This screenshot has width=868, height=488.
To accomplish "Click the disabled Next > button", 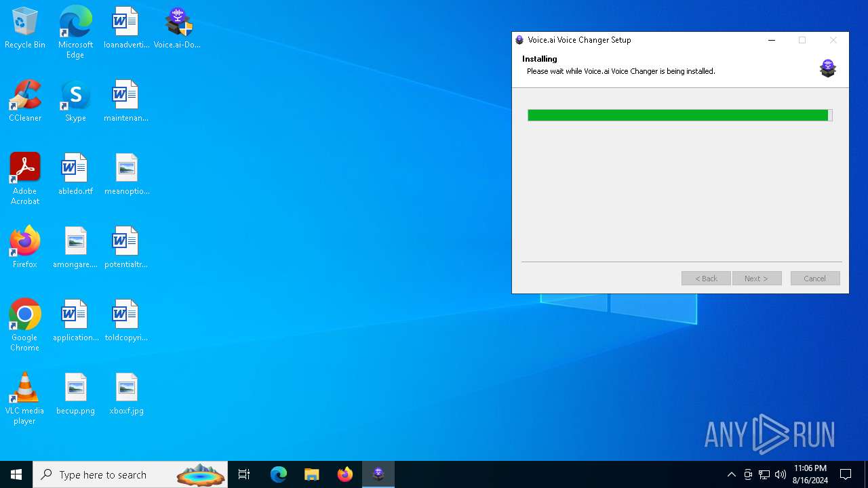I will point(757,279).
